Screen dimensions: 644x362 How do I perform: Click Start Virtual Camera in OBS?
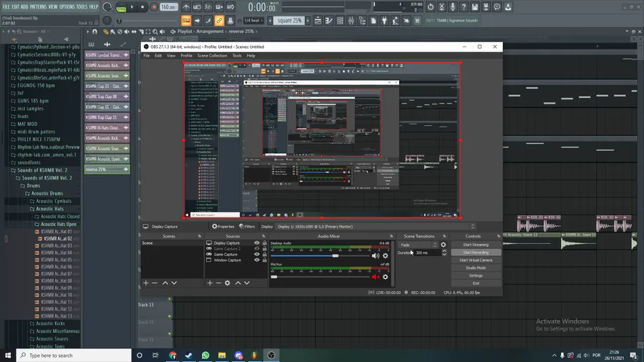coord(476,260)
